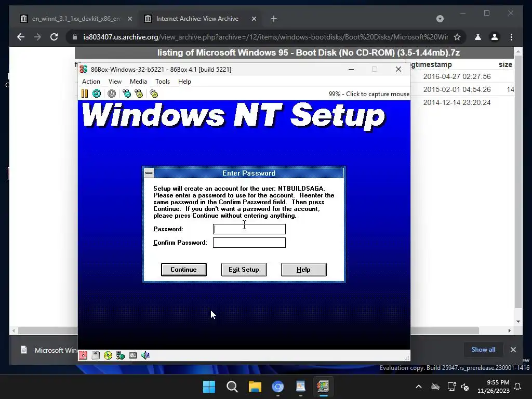Click the scroll down arrow on page scrollbar
Screen dimensions: 532x399
click(518, 321)
